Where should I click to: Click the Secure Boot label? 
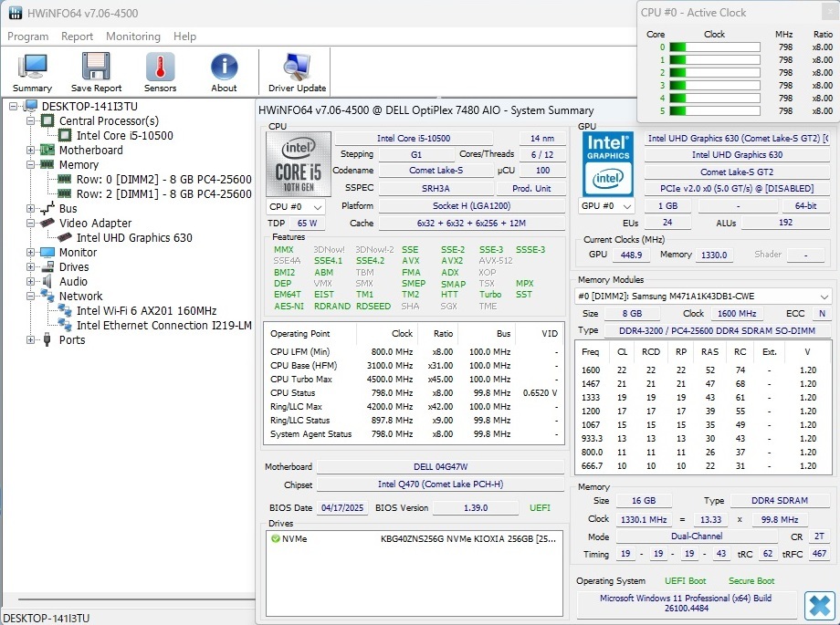click(751, 580)
